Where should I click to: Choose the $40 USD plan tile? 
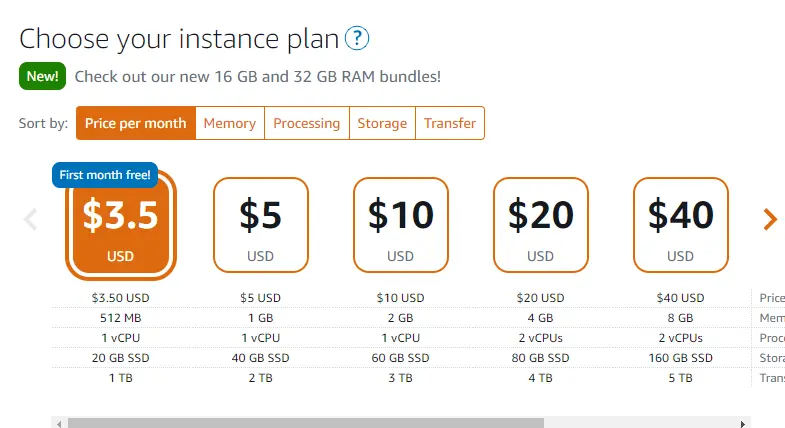pyautogui.click(x=680, y=225)
